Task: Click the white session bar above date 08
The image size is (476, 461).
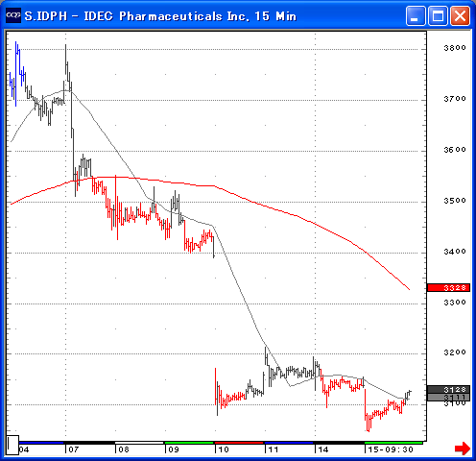Action: (139, 443)
